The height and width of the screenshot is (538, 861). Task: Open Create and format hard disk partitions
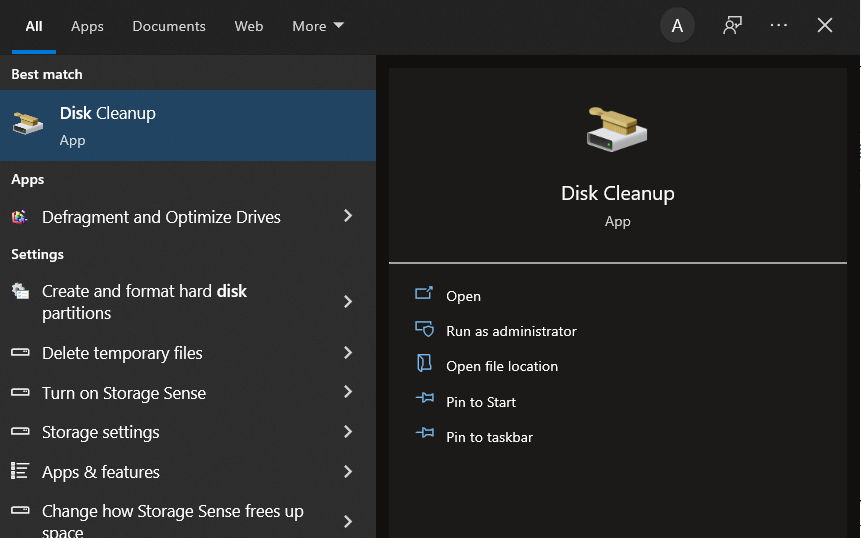click(x=188, y=301)
